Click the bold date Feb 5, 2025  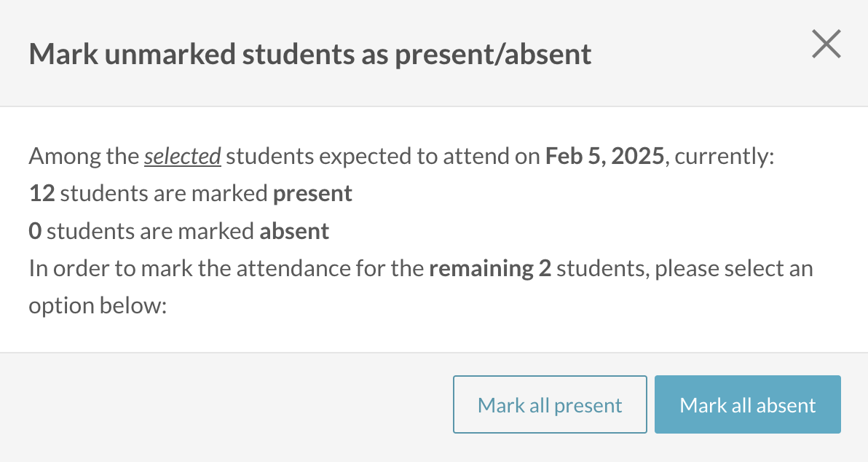tap(604, 157)
